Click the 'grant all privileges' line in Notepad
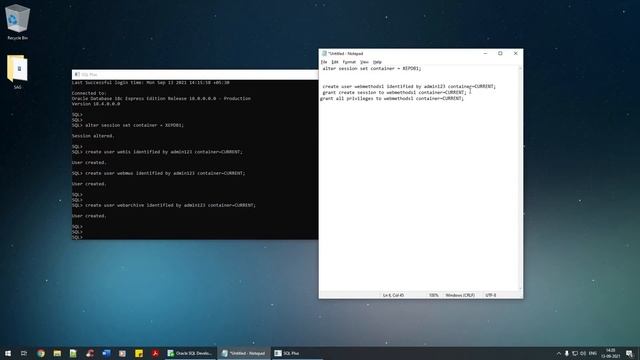Image resolution: width=640 pixels, height=360 pixels. point(392,98)
